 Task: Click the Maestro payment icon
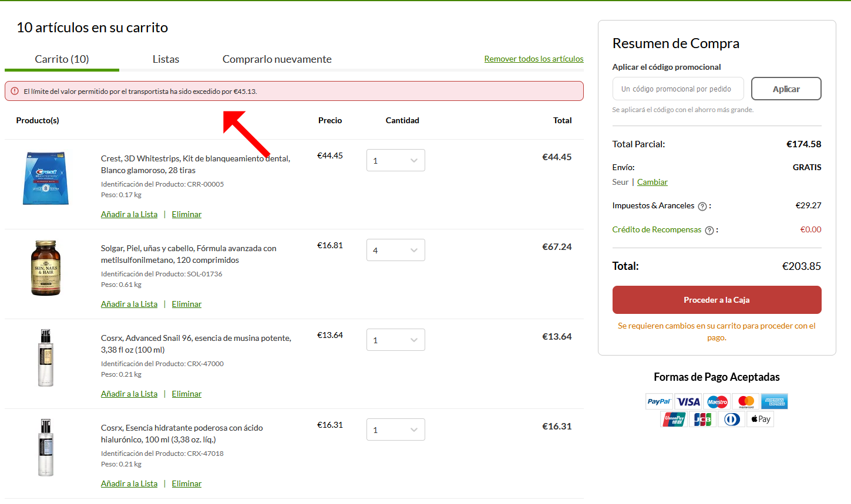tap(717, 402)
